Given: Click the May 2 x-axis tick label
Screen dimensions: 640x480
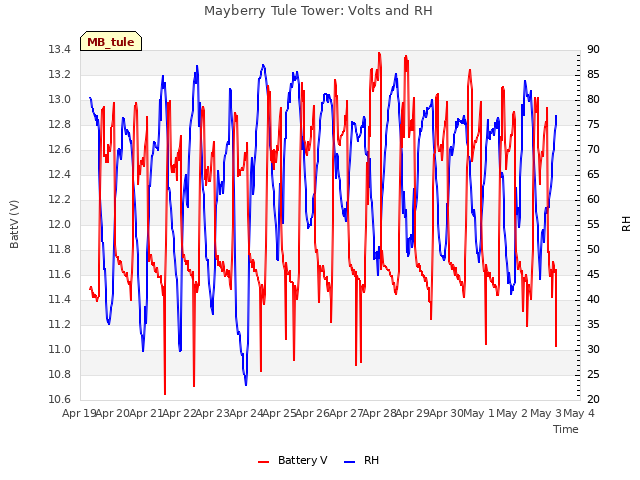Looking at the screenshot, I should tap(512, 413).
